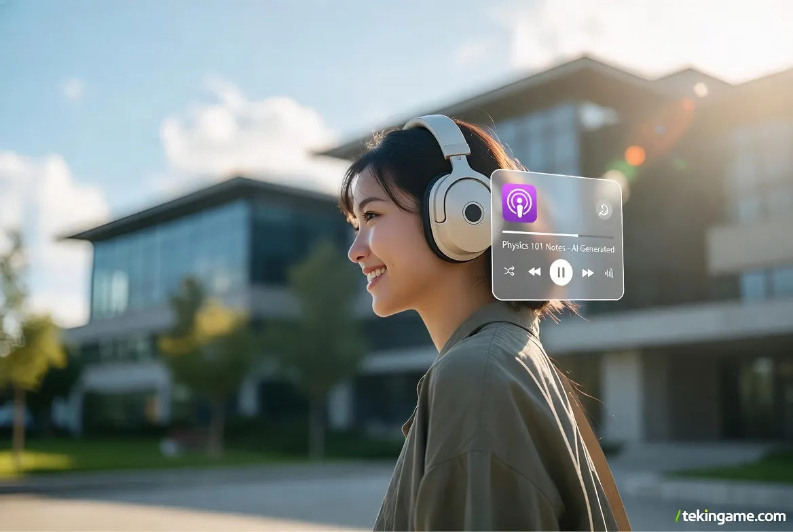Click the volume speaker icon
Screen dimensions: 793x532
pos(608,273)
